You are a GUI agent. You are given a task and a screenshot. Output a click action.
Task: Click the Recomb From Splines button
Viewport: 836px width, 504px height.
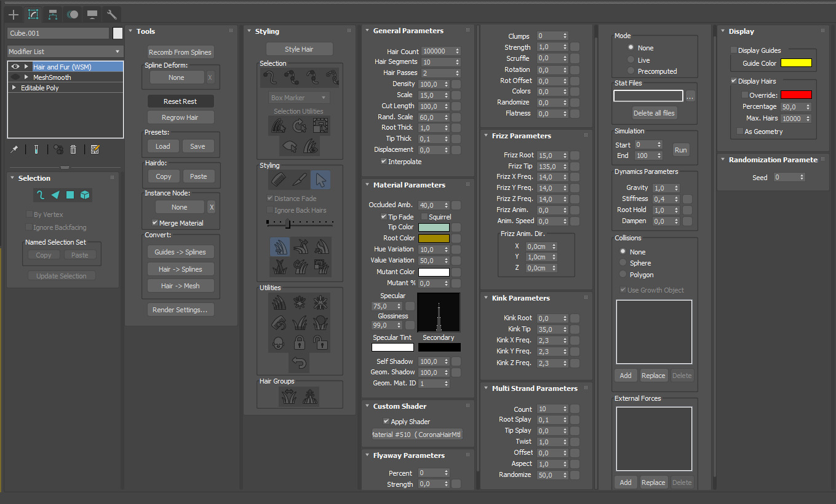point(180,52)
